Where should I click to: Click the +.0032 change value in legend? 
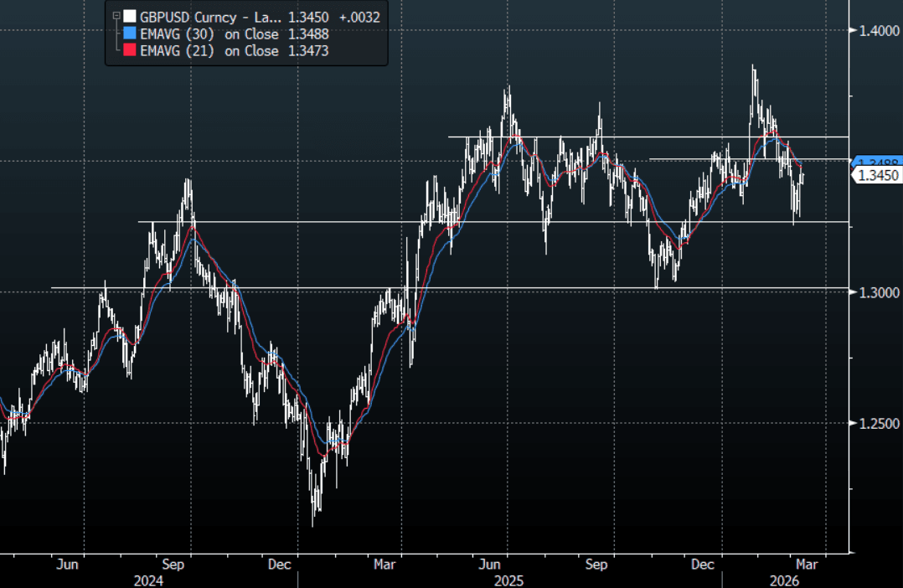[x=359, y=18]
